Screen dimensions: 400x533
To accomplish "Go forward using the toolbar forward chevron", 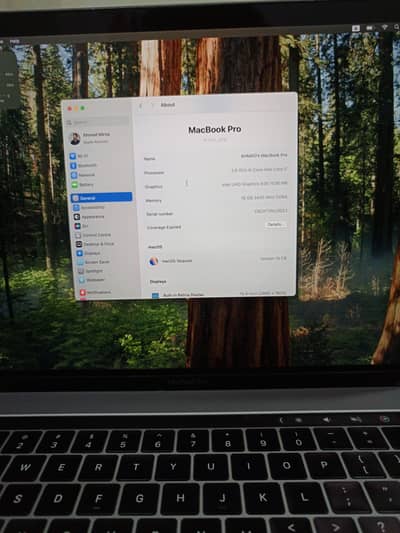I will (x=152, y=105).
